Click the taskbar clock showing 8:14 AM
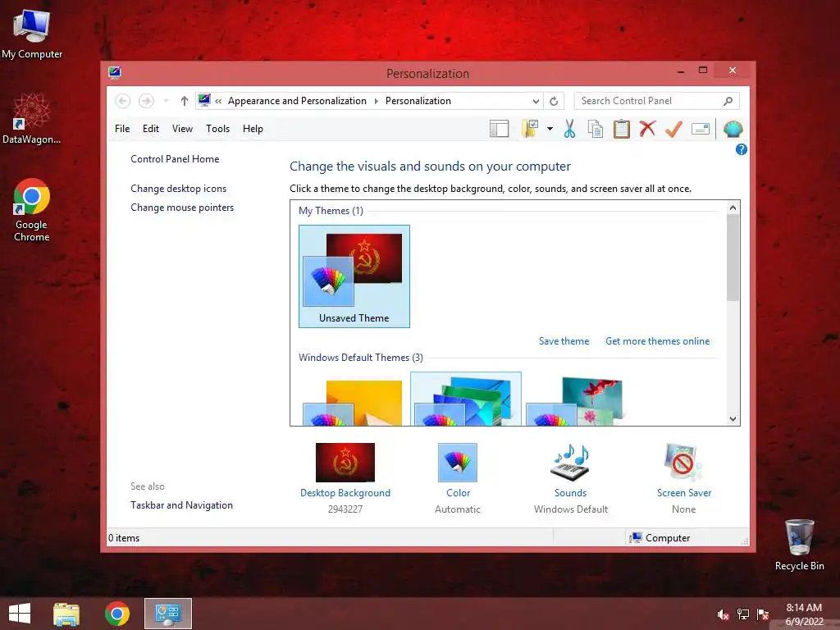The width and height of the screenshot is (840, 630). 804,614
